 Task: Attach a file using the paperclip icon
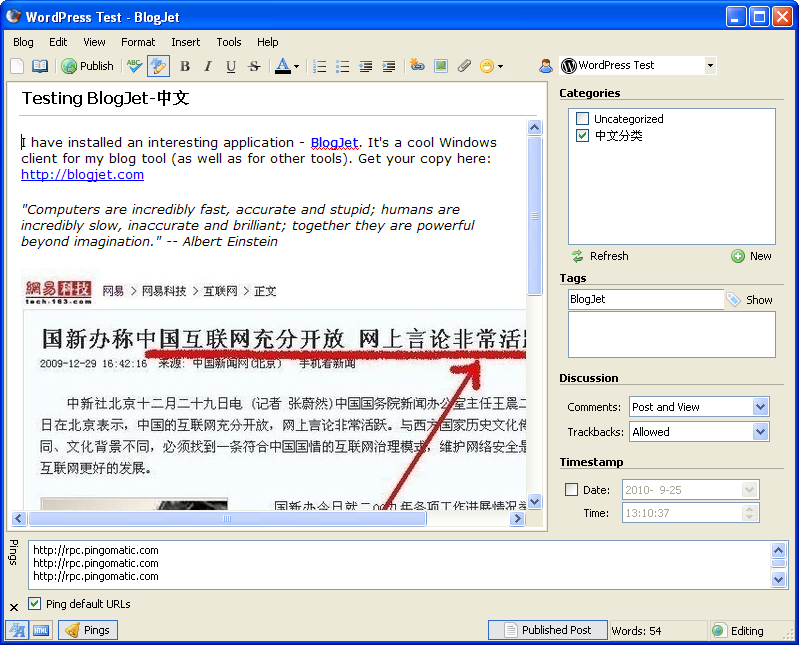tap(463, 66)
